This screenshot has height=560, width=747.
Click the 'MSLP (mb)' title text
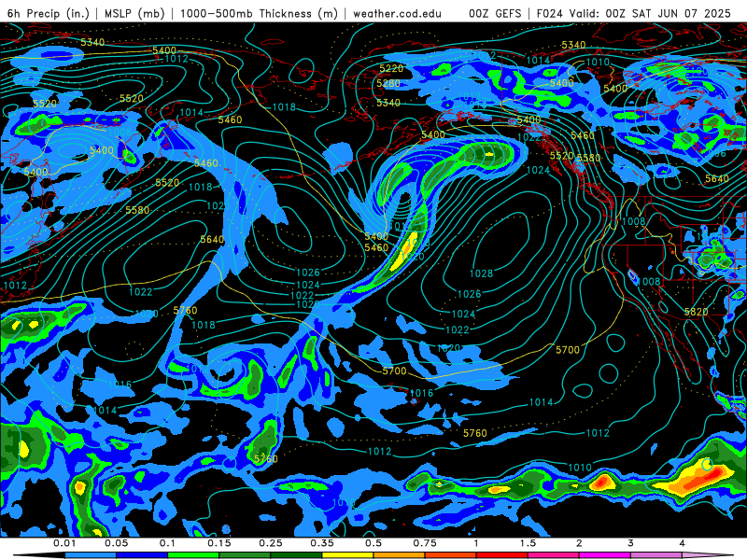coord(134,13)
